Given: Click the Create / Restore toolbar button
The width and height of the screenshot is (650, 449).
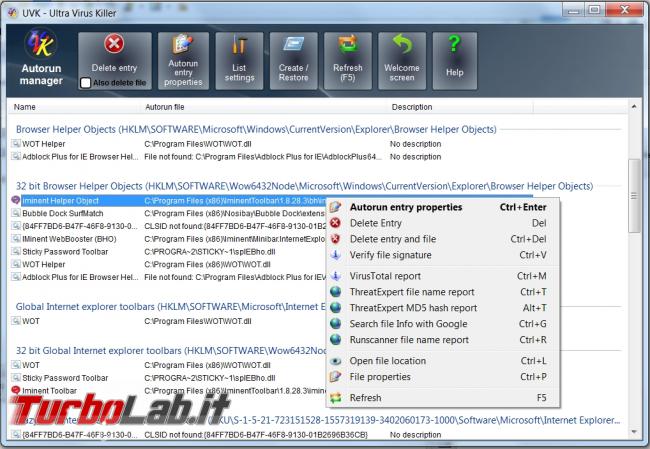Looking at the screenshot, I should pos(293,61).
